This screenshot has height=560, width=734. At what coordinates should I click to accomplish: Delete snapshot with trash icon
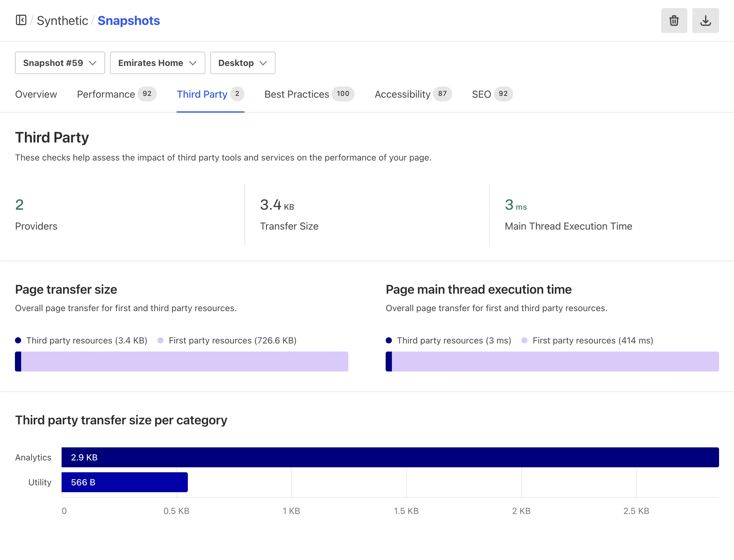tap(674, 21)
